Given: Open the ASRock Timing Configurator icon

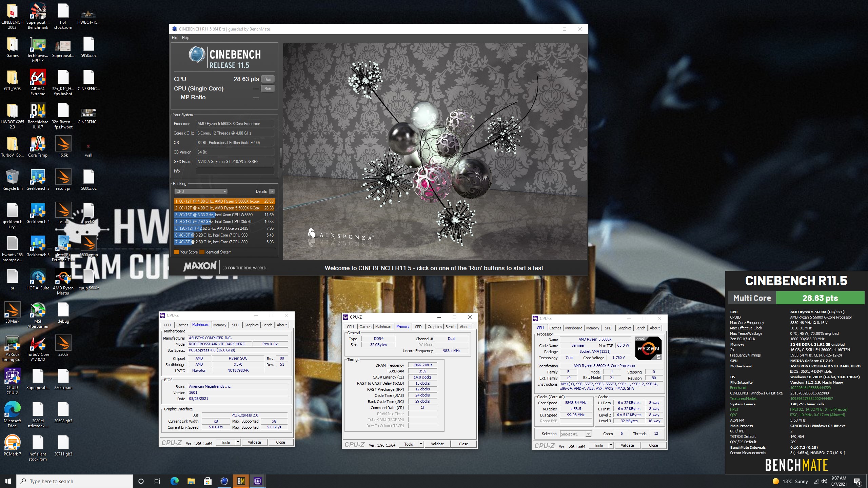Looking at the screenshot, I should [x=12, y=348].
